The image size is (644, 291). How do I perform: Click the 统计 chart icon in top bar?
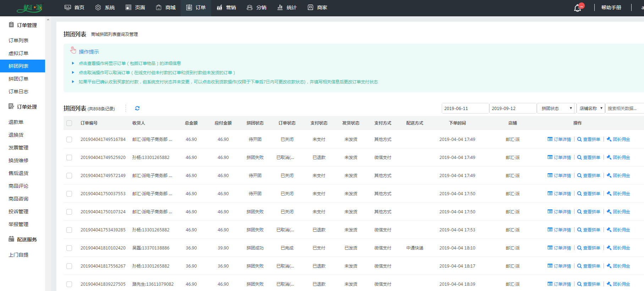(280, 7)
